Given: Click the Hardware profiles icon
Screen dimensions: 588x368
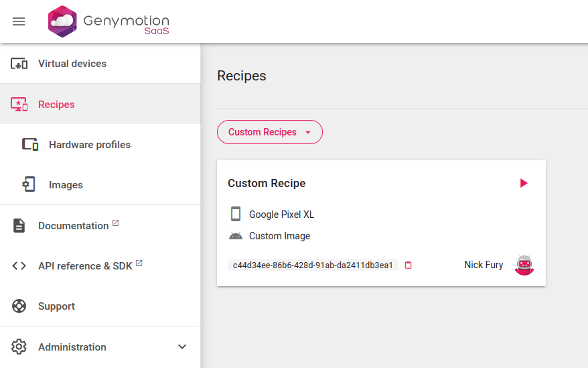Looking at the screenshot, I should (30, 144).
